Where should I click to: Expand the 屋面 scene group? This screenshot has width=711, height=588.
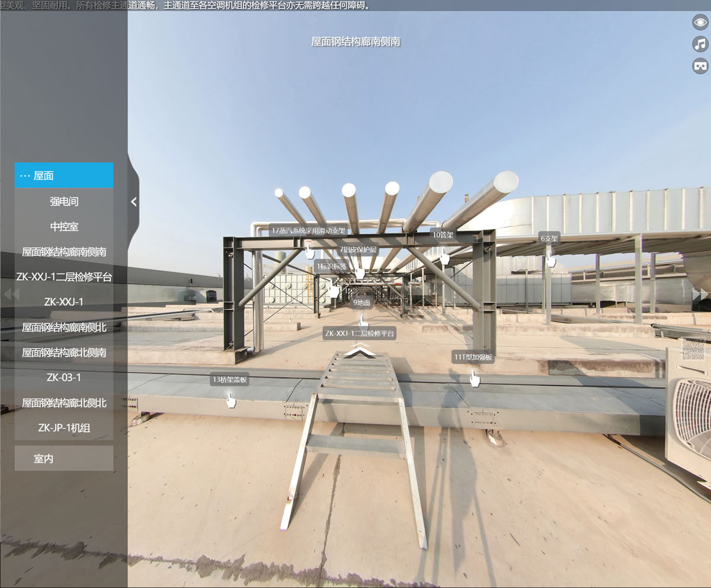(x=64, y=175)
